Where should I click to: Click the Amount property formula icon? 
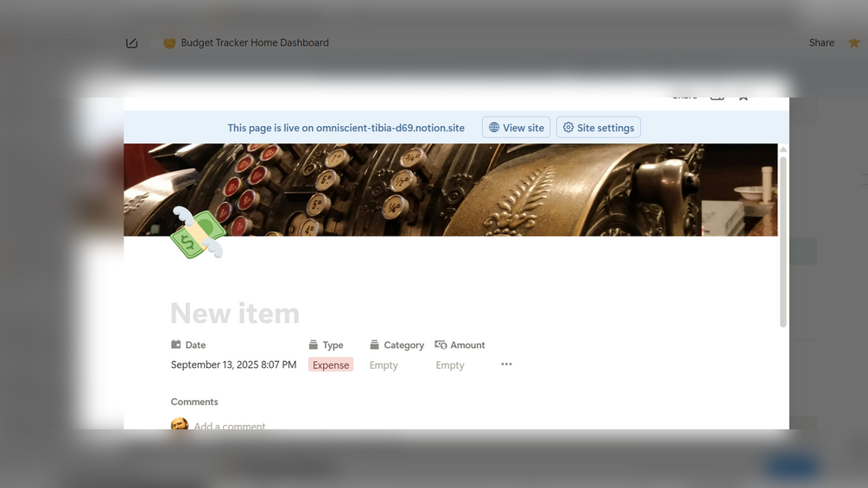440,345
